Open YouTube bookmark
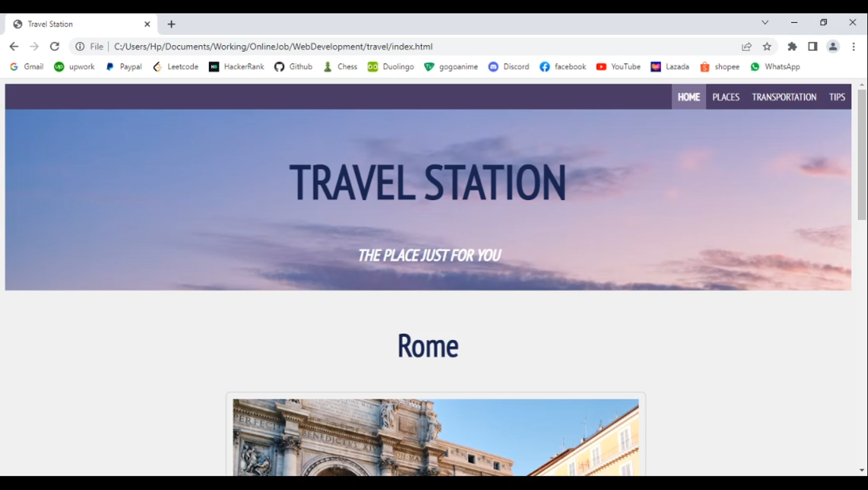Viewport: 868px width, 490px height. pos(618,67)
